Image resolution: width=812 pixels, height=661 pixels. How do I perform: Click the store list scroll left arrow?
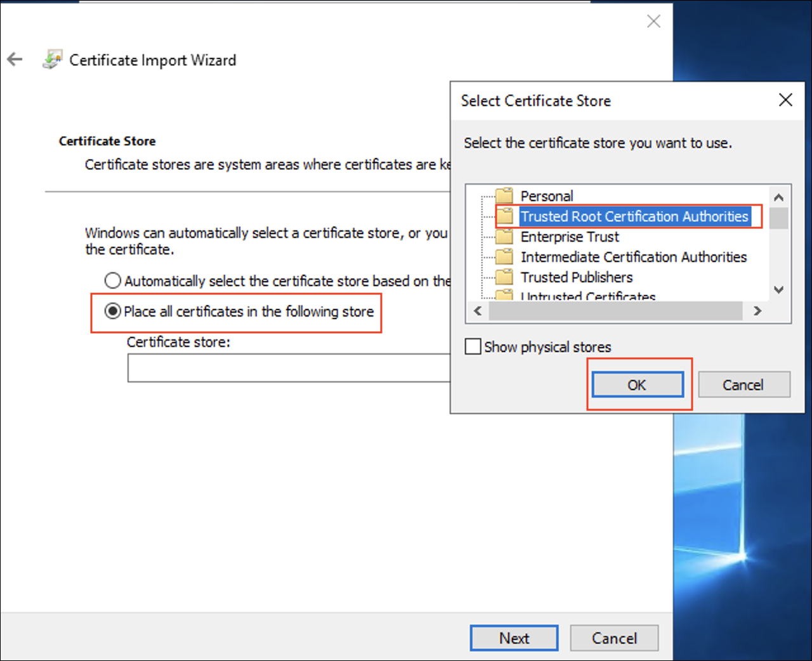[478, 311]
